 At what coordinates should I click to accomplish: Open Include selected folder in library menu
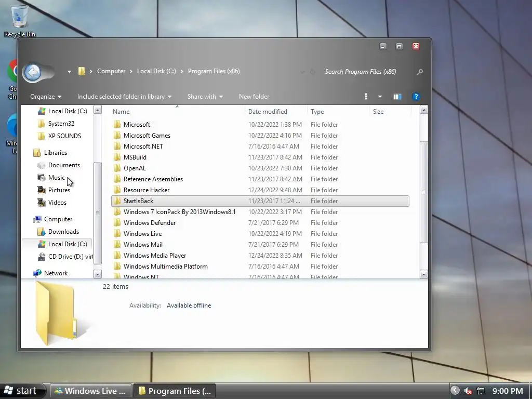(x=124, y=97)
